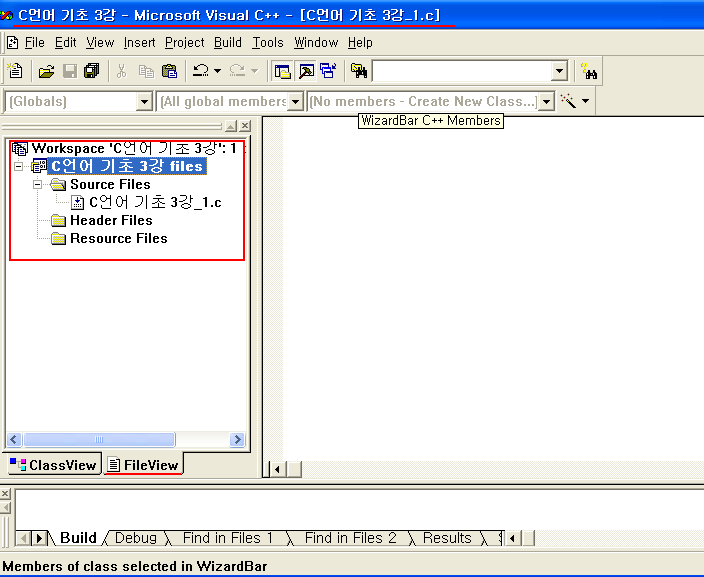Image resolution: width=704 pixels, height=577 pixels.
Task: Open the Find combo box dropdown arrow
Action: coord(559,71)
